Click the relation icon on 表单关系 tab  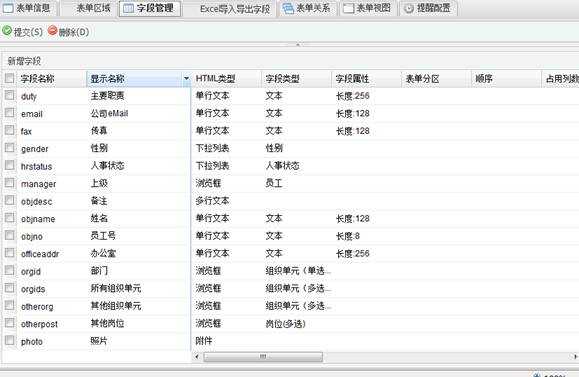pos(288,8)
